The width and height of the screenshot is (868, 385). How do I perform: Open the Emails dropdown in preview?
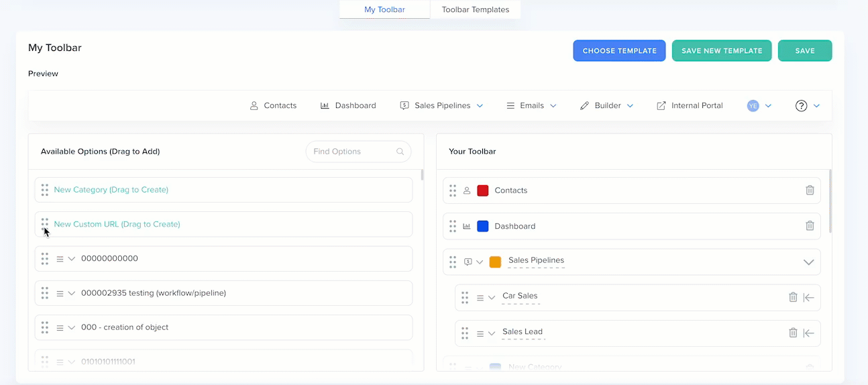pos(553,106)
